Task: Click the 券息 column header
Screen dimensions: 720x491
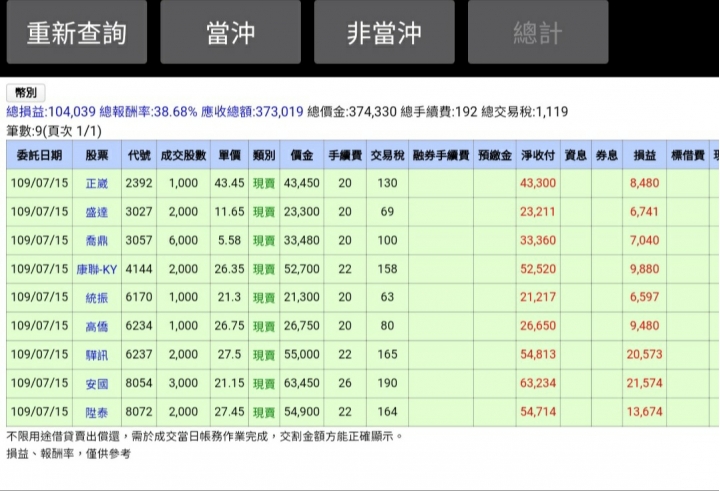Action: point(607,155)
